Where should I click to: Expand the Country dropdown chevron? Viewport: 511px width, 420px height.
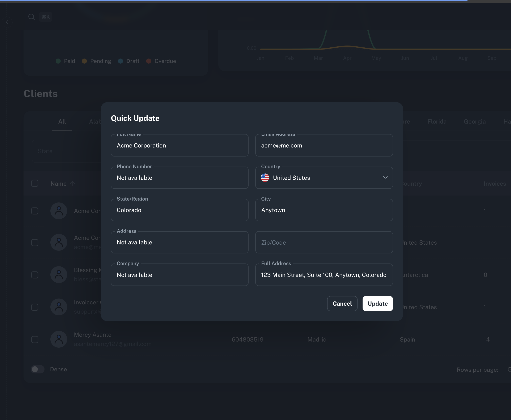[385, 177]
